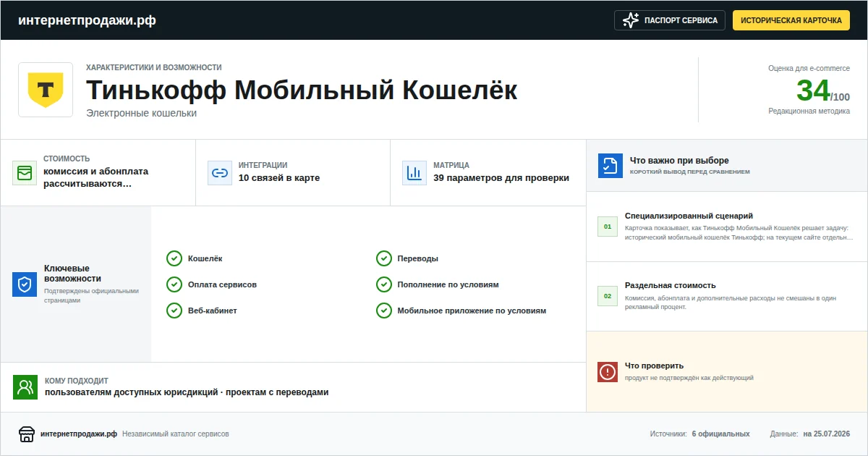
Task: Click the text 39 параметров для проверки
Action: (501, 178)
